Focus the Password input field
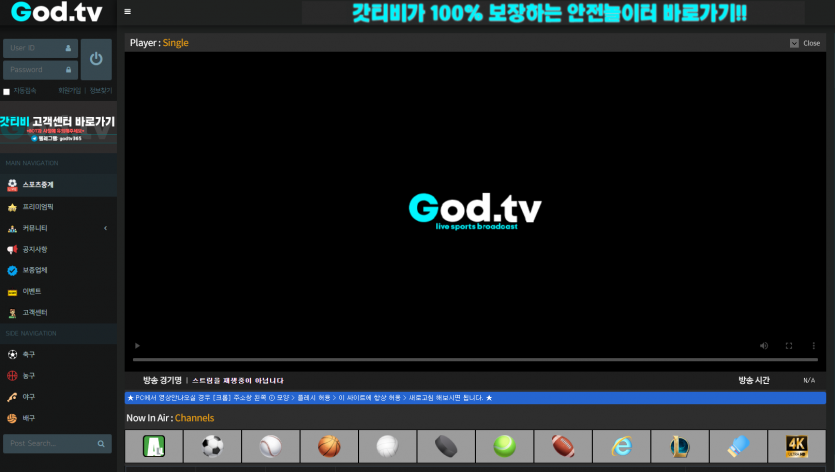 pos(40,70)
